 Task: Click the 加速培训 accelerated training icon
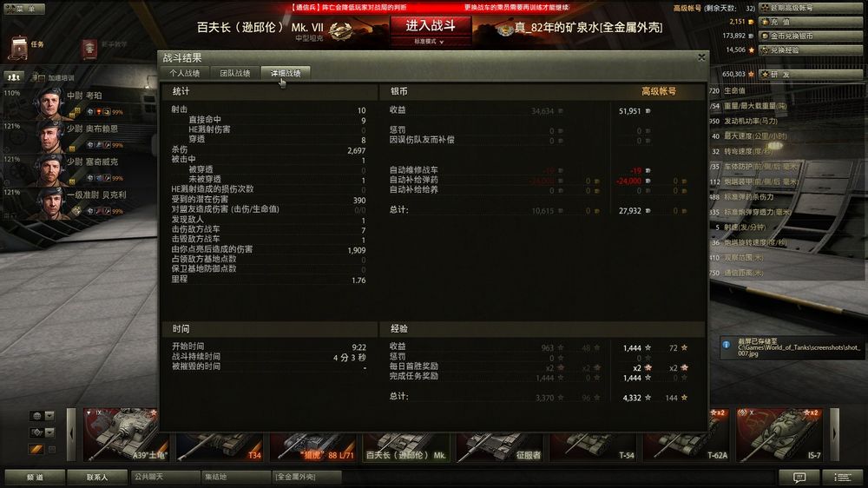(35, 77)
